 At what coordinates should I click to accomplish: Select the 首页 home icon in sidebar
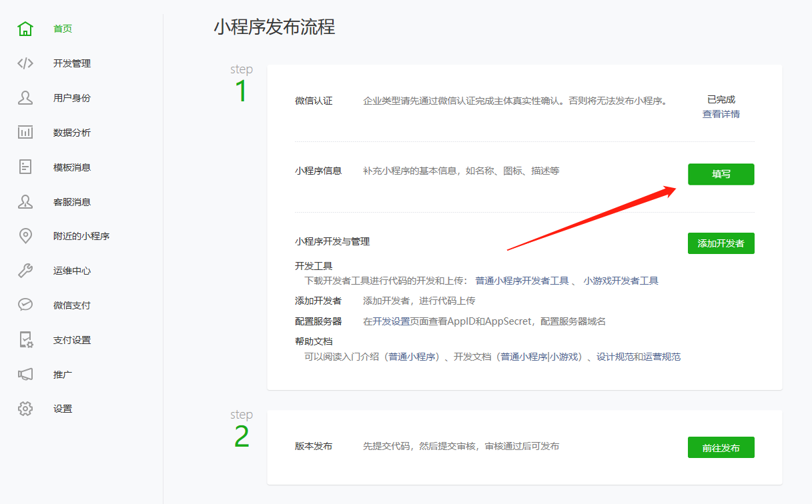25,28
